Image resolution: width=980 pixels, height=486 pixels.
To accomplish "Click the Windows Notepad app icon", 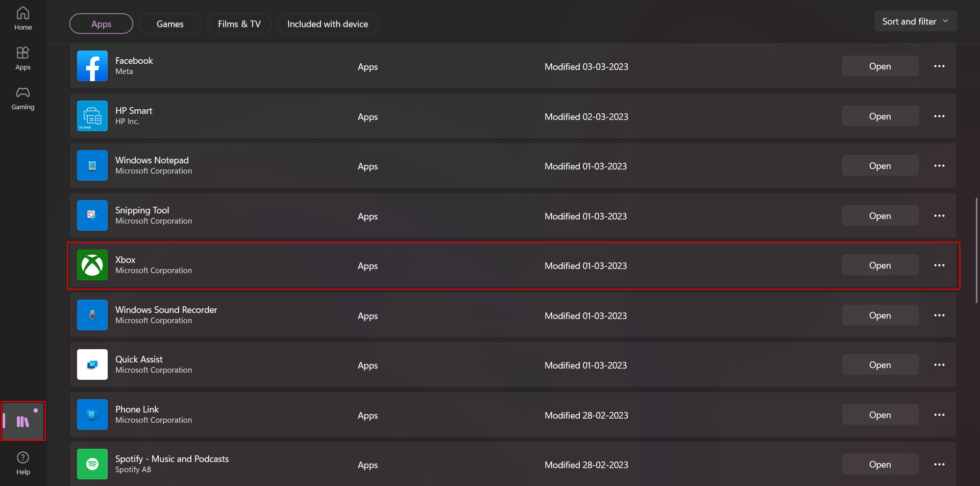I will click(x=92, y=165).
